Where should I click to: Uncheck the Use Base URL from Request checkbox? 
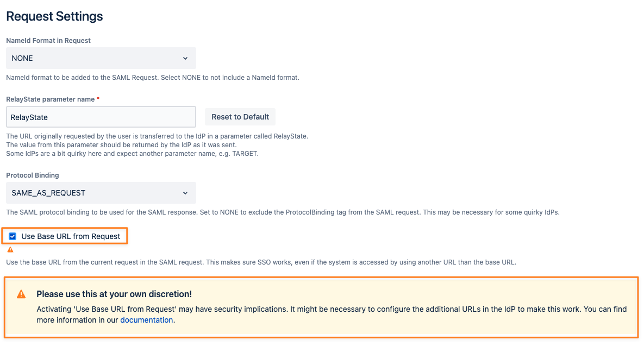[x=12, y=236]
